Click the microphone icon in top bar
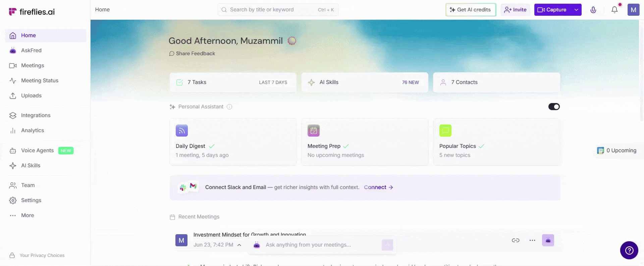 [x=593, y=10]
